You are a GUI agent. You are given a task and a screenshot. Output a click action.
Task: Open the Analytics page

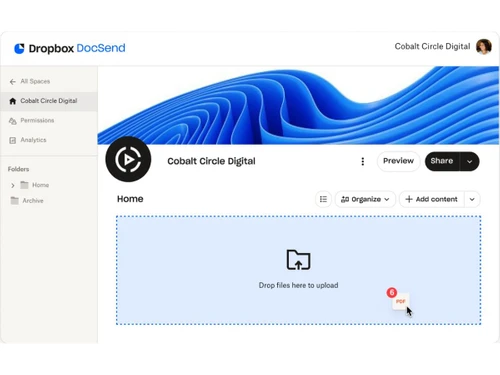pyautogui.click(x=33, y=140)
